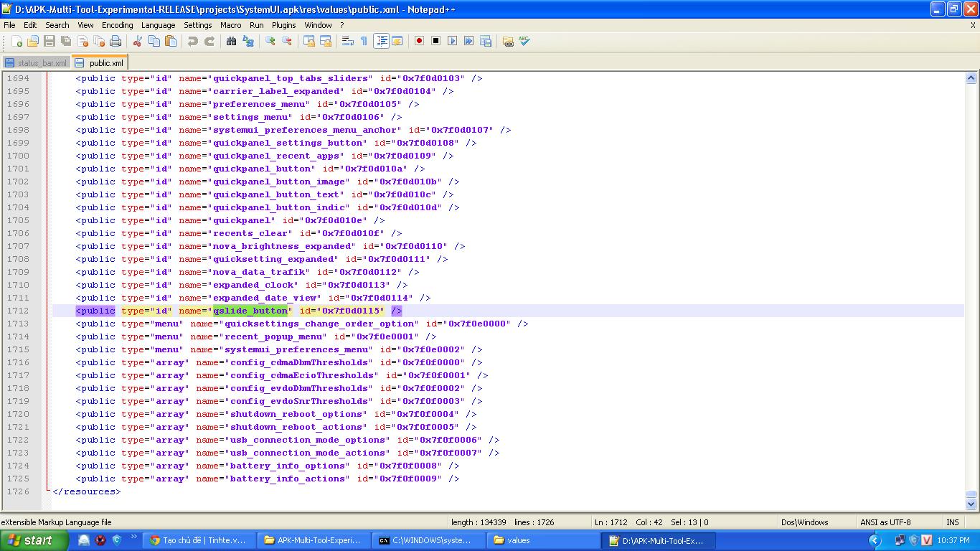Click the closing </resources> tag
The width and height of the screenshot is (980, 551).
click(x=87, y=491)
